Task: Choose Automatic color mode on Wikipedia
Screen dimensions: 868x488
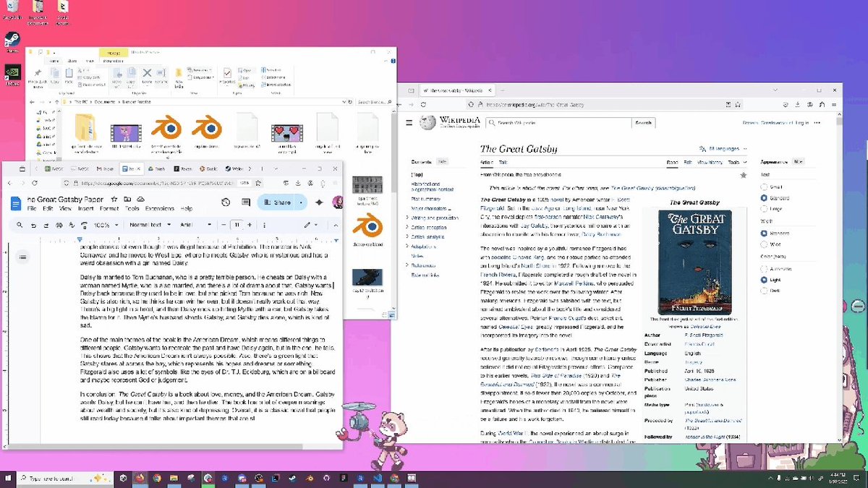Action: coord(764,268)
